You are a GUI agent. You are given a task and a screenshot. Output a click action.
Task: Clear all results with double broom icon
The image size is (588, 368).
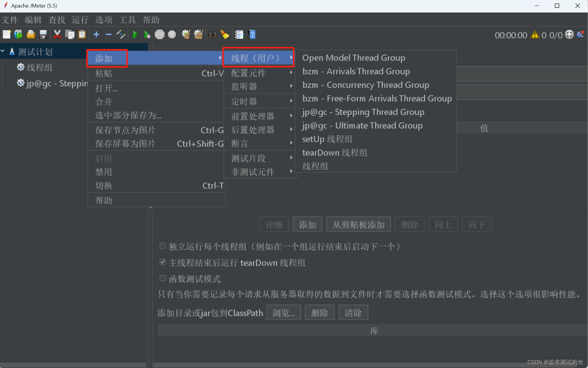coord(198,35)
